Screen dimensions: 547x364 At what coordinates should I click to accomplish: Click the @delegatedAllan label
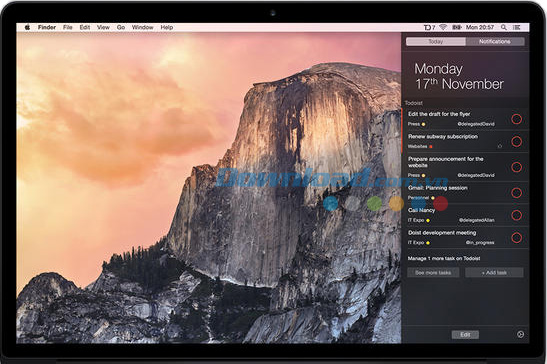(477, 220)
